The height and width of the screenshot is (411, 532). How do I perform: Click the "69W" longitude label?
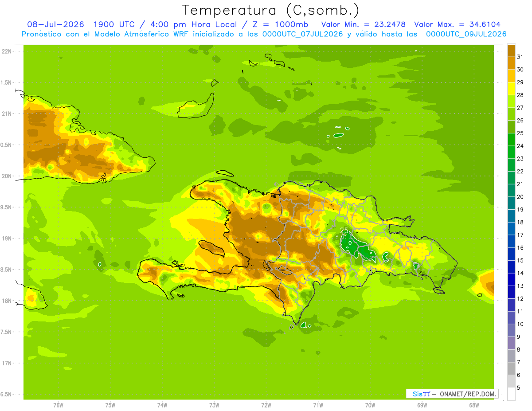click(422, 405)
